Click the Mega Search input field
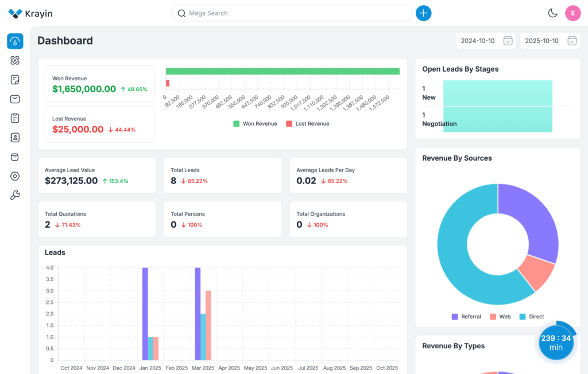The width and height of the screenshot is (588, 374). coord(292,13)
